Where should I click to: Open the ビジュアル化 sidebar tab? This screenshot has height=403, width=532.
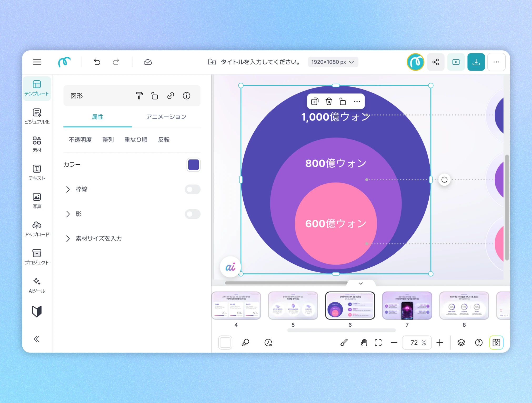click(x=37, y=116)
